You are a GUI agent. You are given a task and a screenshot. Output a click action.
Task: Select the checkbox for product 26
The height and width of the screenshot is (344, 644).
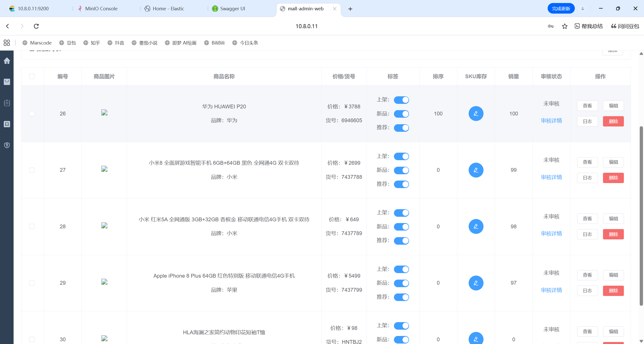[32, 114]
